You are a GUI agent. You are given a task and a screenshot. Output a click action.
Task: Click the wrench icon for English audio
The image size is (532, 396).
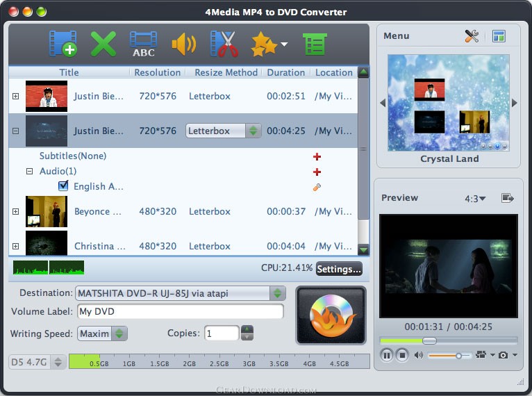(x=317, y=187)
